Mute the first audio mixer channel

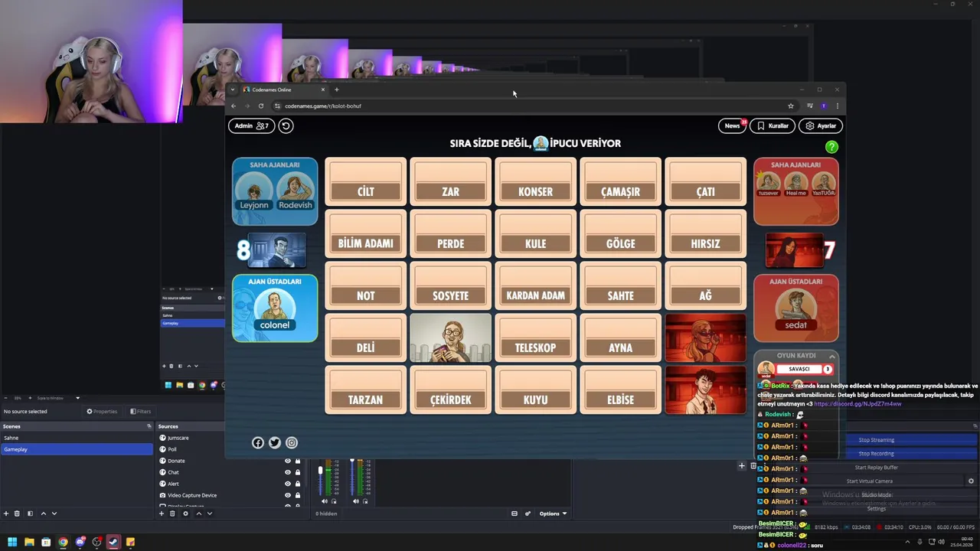(324, 501)
